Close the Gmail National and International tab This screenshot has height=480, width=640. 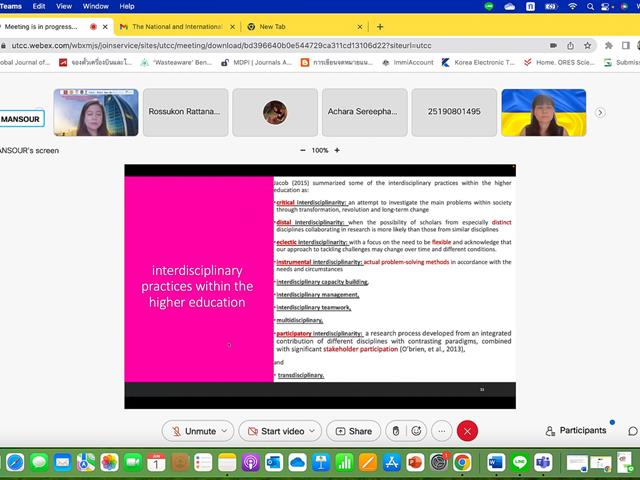pos(232,27)
